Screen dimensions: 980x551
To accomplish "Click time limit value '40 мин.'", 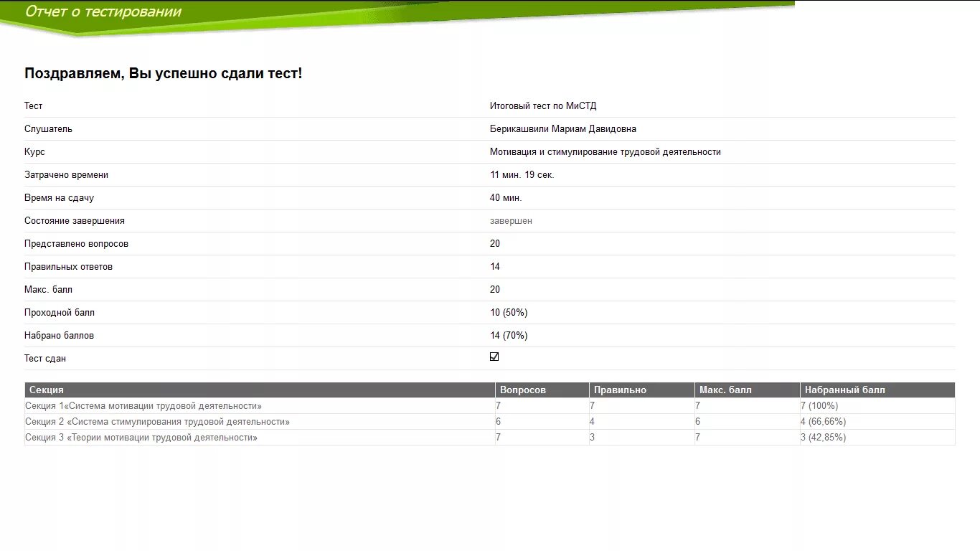I will [506, 198].
